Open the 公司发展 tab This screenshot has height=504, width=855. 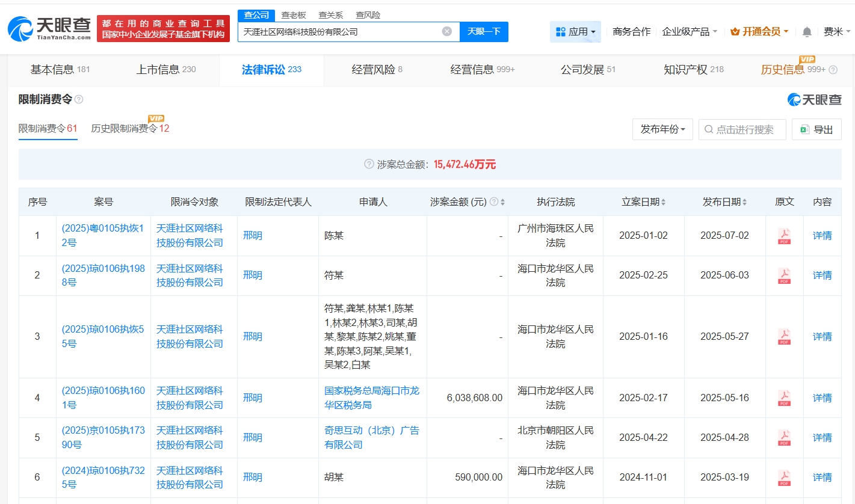(x=588, y=70)
